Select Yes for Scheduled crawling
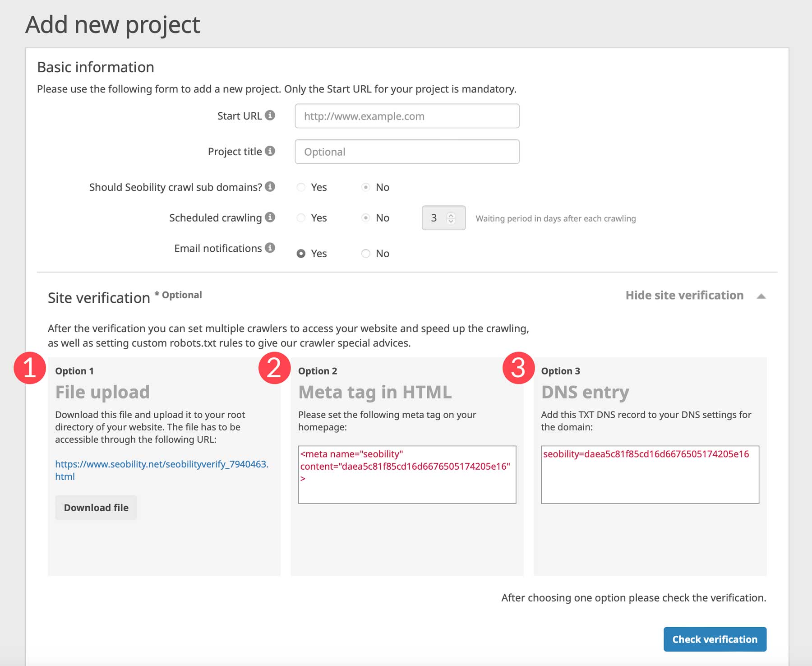This screenshot has height=666, width=812. [301, 218]
